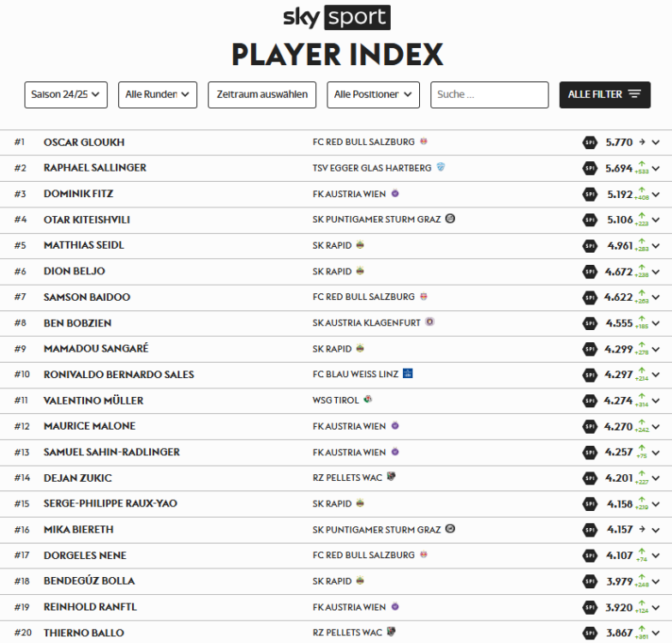Click Austria Klagenfurt crest beside Ben Bobzien

tap(429, 322)
